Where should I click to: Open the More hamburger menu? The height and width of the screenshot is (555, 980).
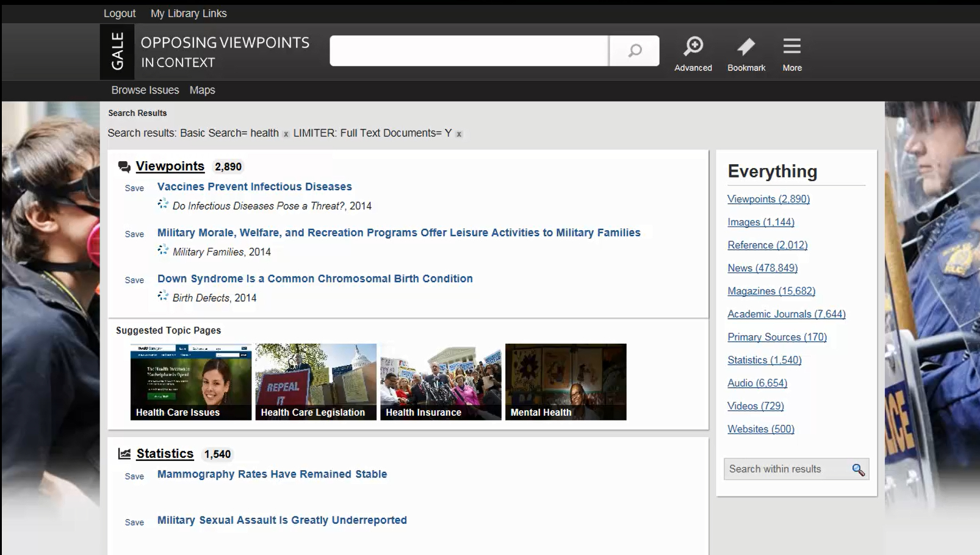tap(792, 54)
